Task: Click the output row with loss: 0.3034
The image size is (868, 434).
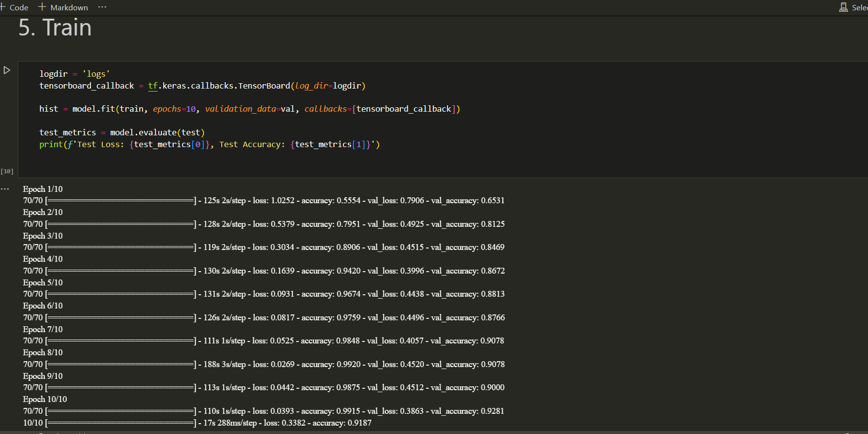Action: click(264, 247)
